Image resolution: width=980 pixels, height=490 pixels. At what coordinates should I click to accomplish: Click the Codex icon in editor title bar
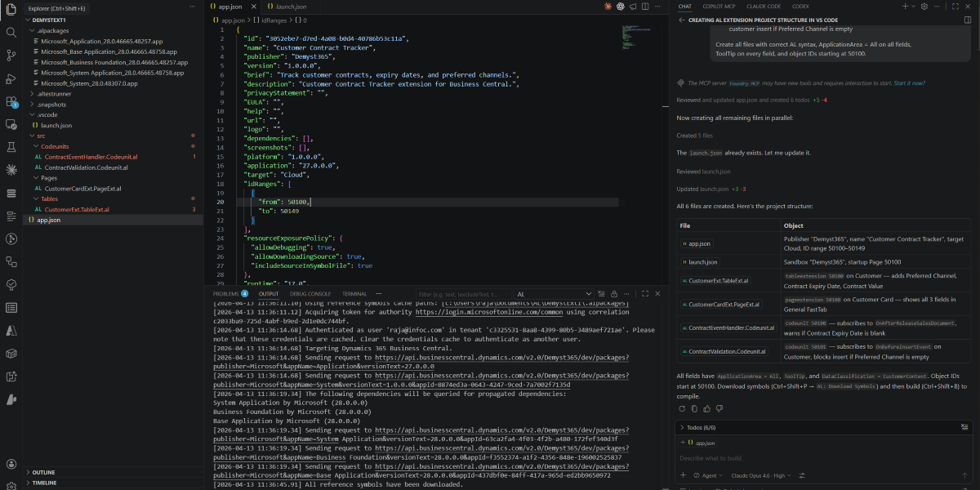pos(621,7)
